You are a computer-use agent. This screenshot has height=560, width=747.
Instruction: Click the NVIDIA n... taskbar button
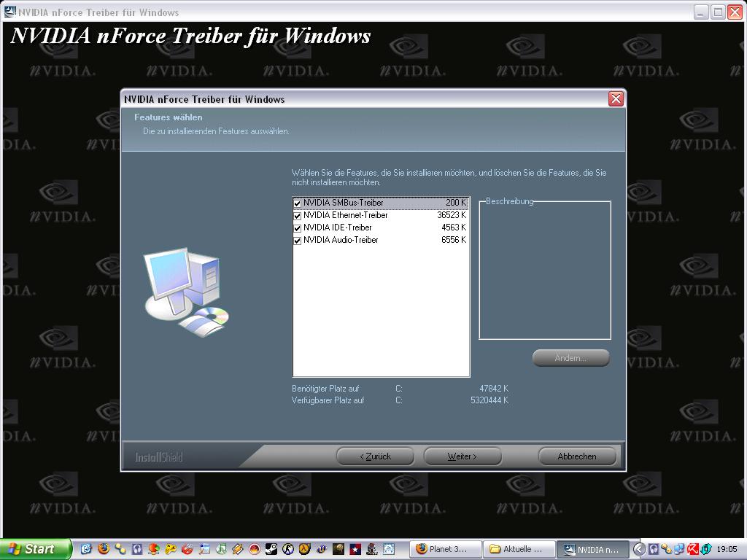(x=592, y=549)
